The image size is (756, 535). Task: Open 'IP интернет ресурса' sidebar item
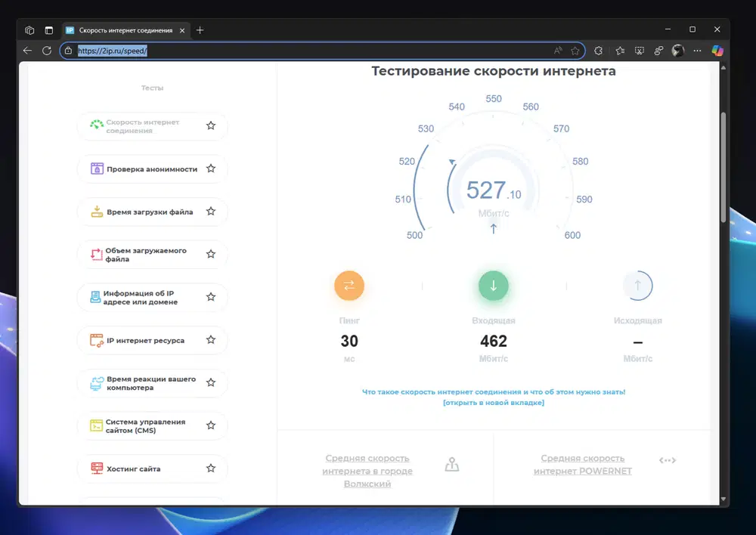152,340
